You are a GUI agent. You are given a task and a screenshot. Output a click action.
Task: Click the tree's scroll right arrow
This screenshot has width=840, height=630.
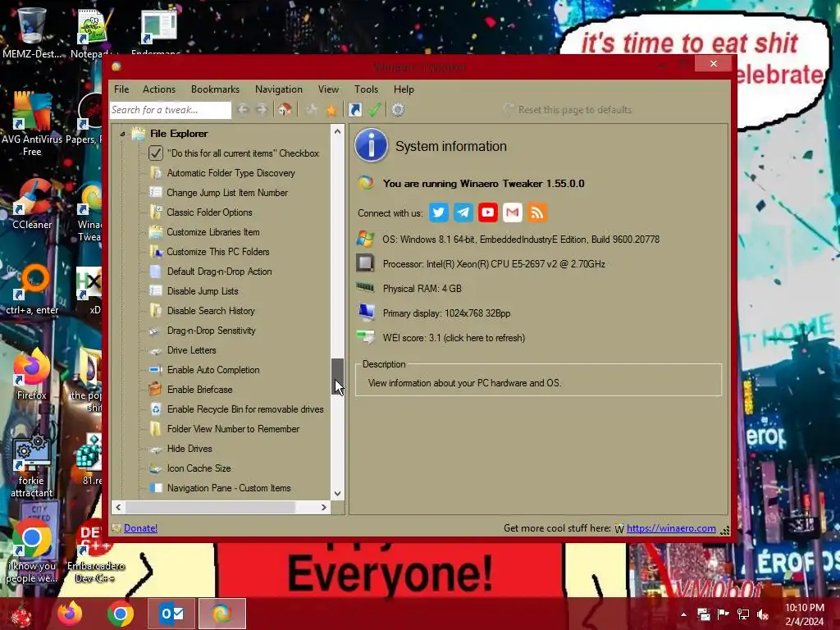(323, 507)
